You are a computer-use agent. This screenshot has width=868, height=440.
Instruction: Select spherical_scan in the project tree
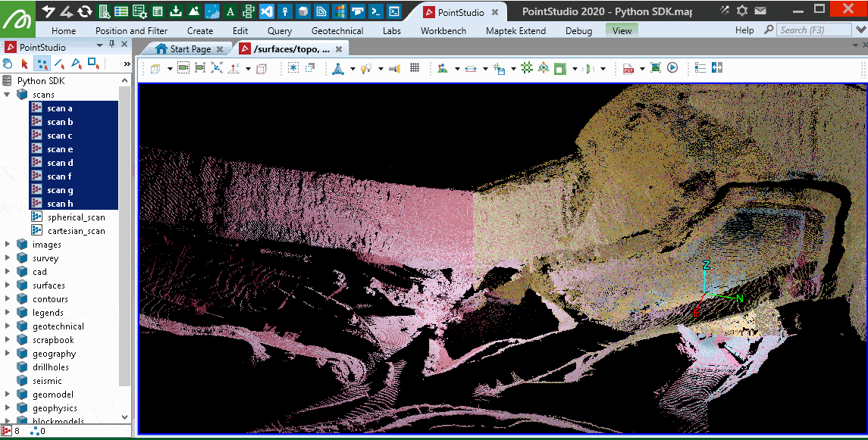click(x=76, y=217)
